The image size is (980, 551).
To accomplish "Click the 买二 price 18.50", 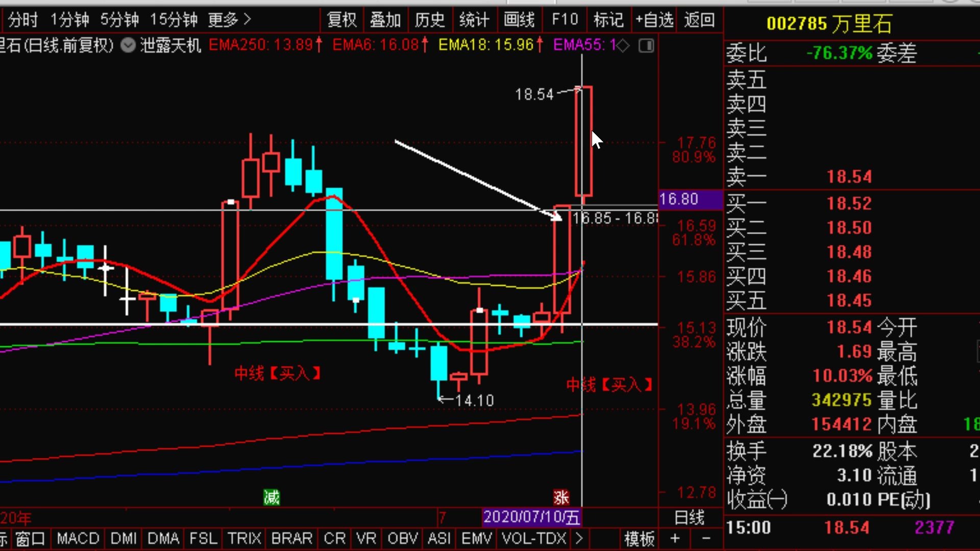I will (849, 228).
